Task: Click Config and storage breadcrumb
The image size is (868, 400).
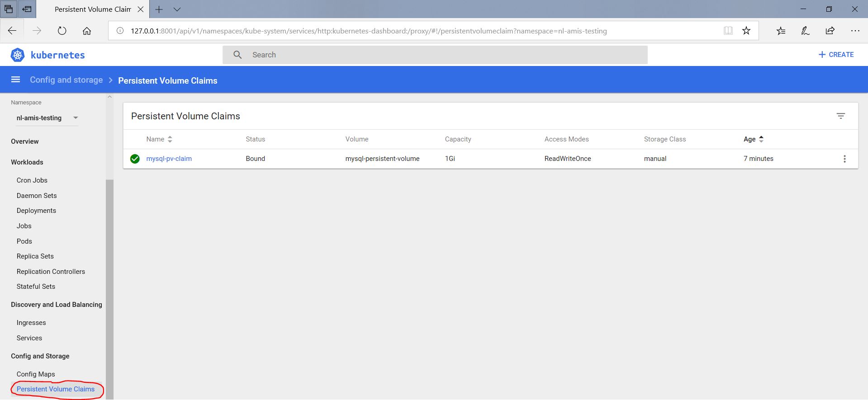Action: point(66,80)
